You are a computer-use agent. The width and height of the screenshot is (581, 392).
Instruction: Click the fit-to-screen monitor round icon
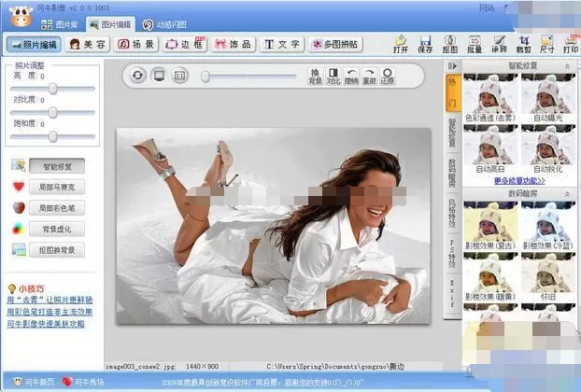coord(160,76)
